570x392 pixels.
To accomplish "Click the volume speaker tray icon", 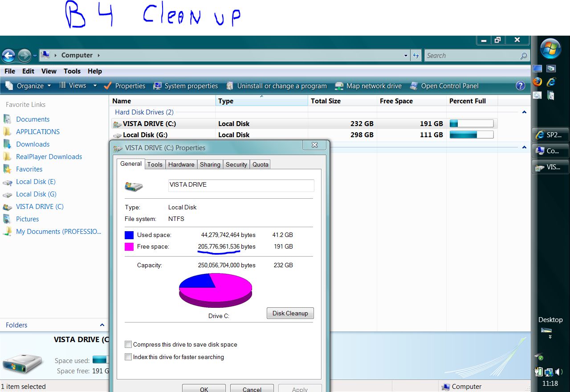I will click(558, 372).
